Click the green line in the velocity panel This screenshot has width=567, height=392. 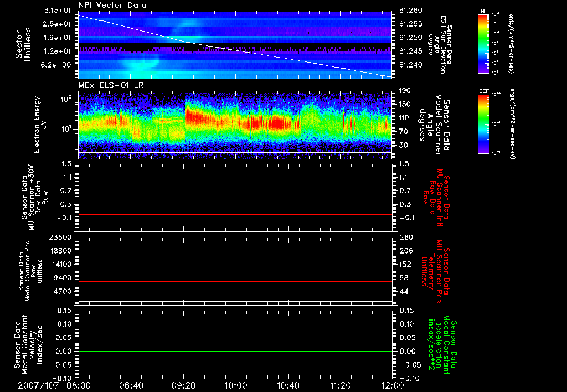(235, 351)
